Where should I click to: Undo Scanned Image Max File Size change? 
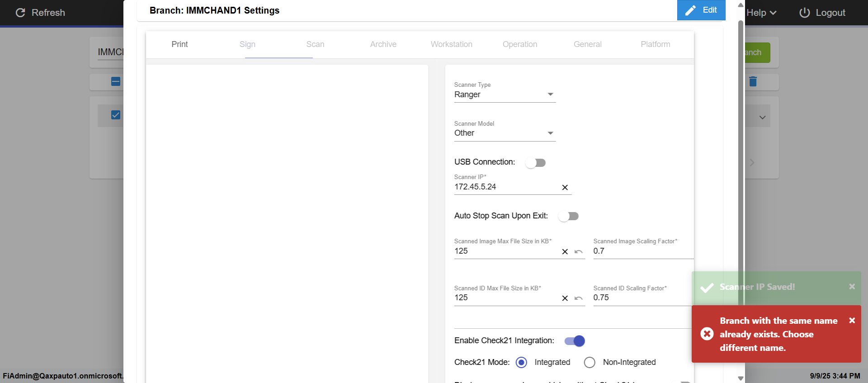[x=578, y=251]
